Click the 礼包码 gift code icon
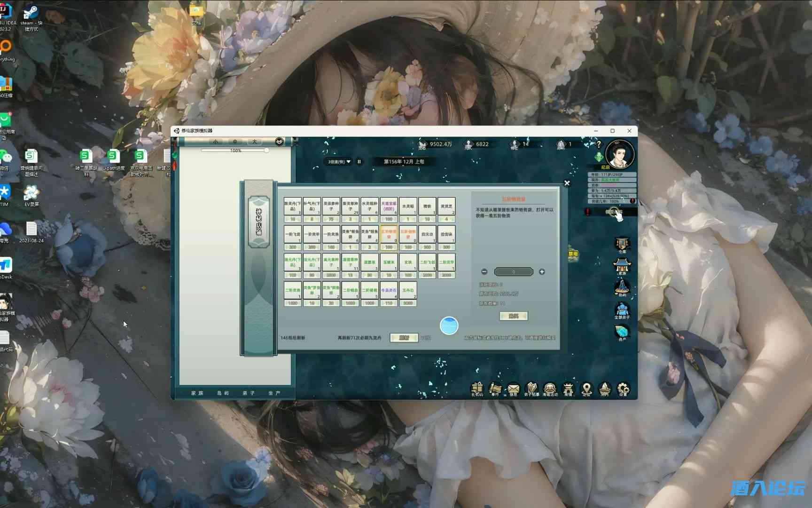Screen dimensions: 812x508 477,389
